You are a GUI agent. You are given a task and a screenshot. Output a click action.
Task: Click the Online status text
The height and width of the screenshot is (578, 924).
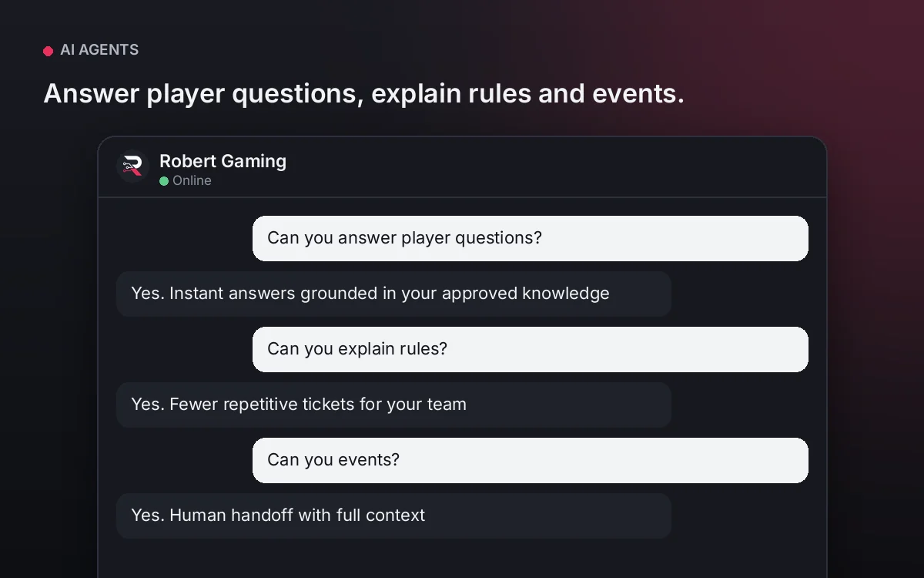point(192,180)
